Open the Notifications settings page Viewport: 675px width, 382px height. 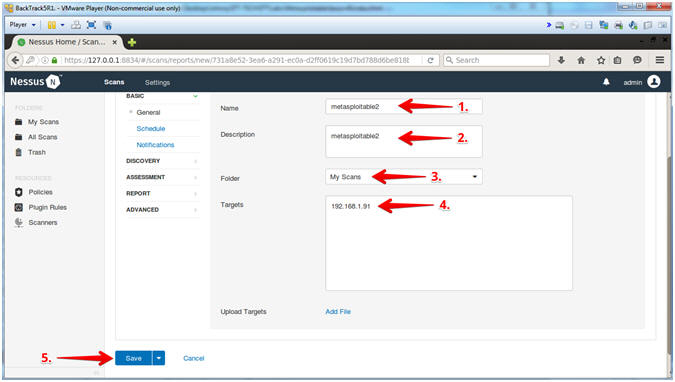click(155, 145)
